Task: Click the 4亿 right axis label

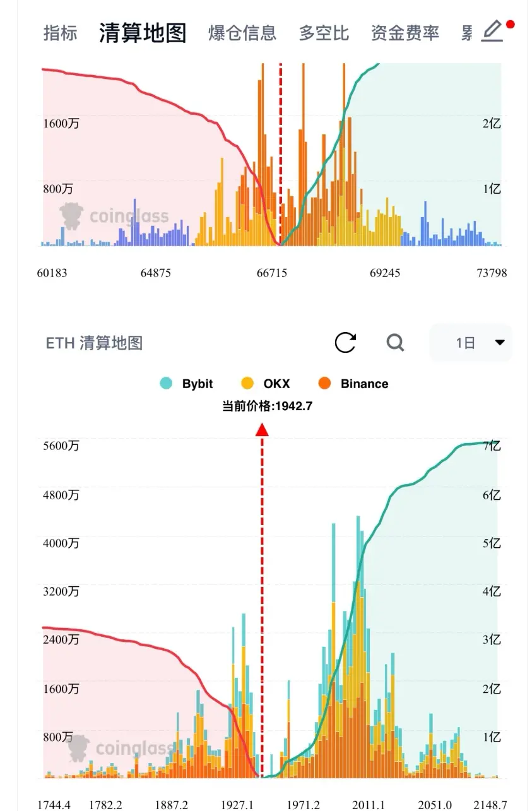Action: (x=492, y=591)
